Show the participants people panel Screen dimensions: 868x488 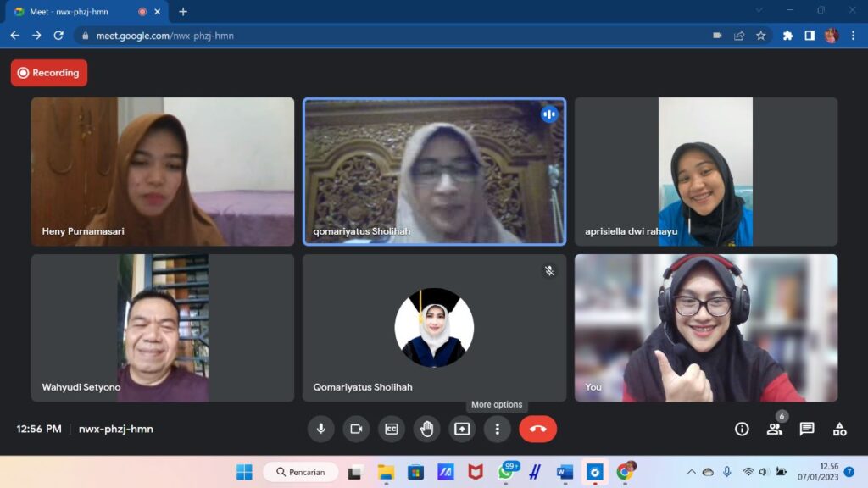(775, 429)
